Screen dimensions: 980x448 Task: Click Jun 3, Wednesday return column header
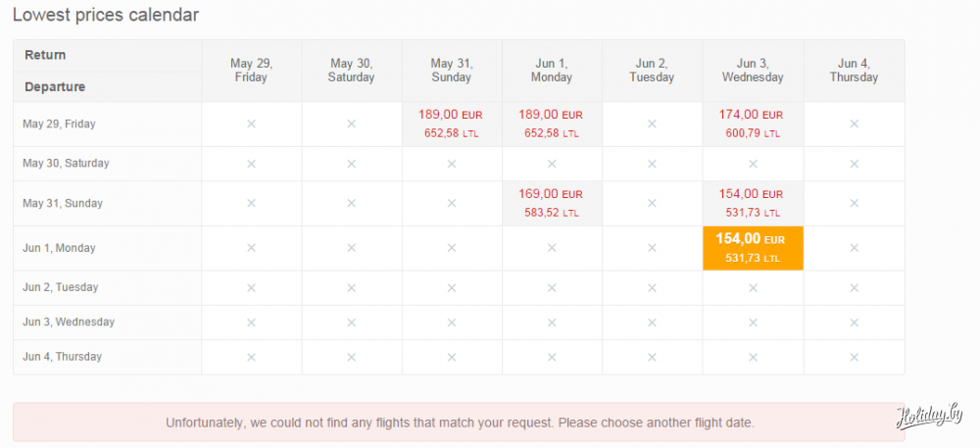point(753,71)
